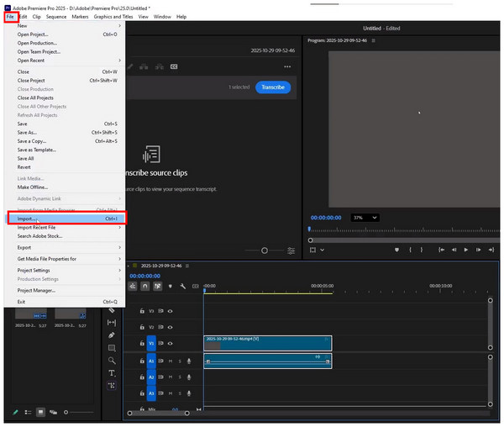Screen dimensions: 504x427
Task: Solo audio track A2
Action: (x=180, y=377)
